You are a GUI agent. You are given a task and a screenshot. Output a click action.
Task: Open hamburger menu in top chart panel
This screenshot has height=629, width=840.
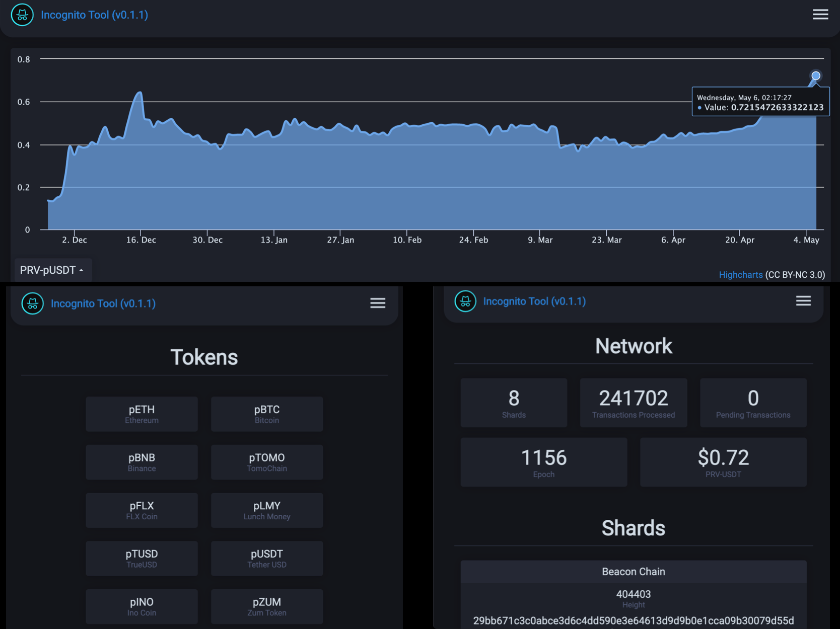pyautogui.click(x=820, y=15)
